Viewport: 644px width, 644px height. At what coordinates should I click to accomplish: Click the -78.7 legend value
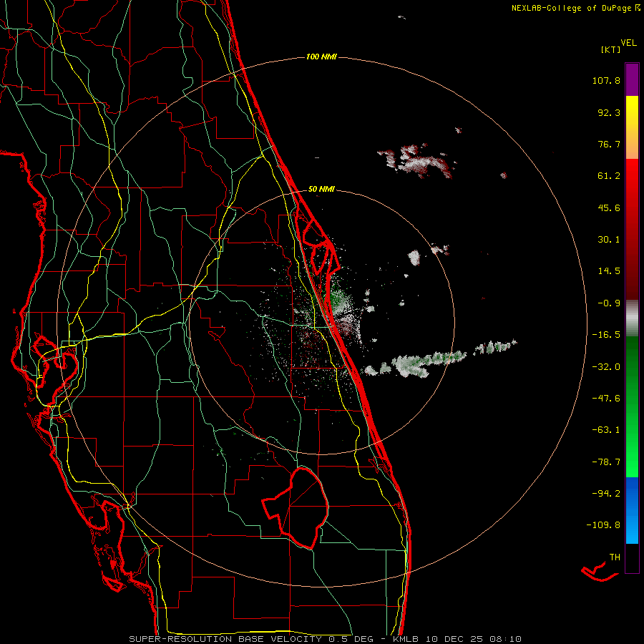606,462
